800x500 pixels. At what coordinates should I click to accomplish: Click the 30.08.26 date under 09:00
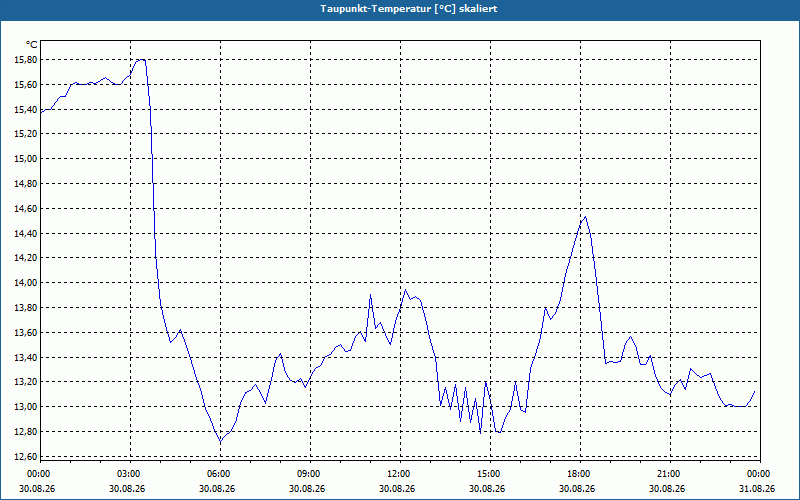point(307,489)
